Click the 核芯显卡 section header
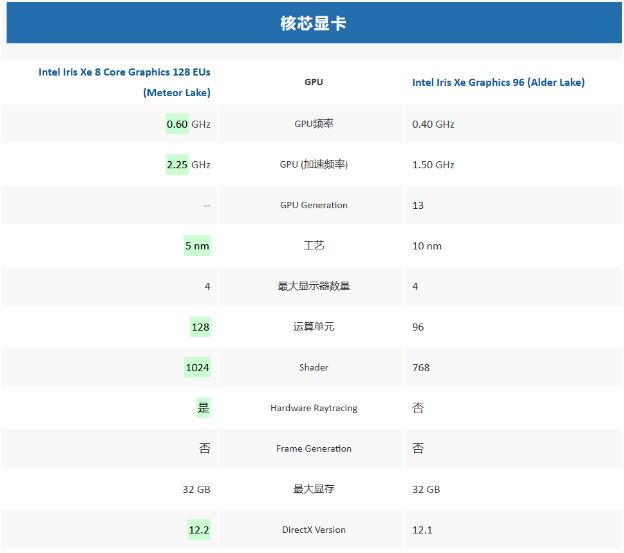Screen dimensions: 624x553 [x=314, y=23]
